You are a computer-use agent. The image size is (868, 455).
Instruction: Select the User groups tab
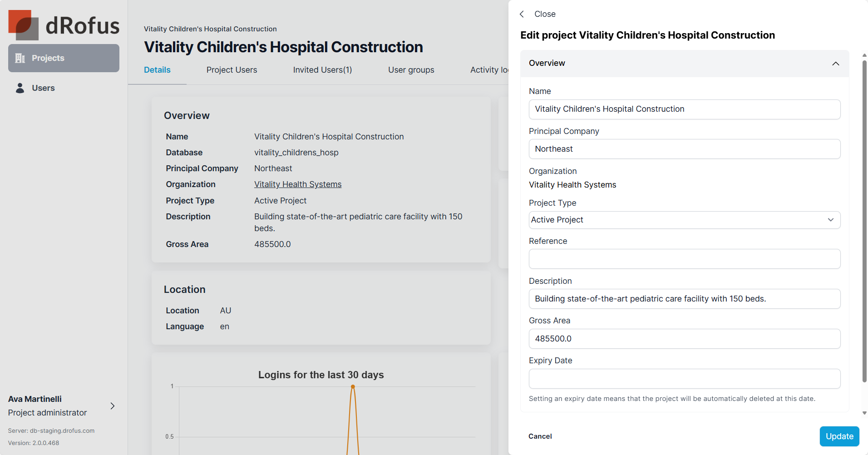pyautogui.click(x=411, y=70)
